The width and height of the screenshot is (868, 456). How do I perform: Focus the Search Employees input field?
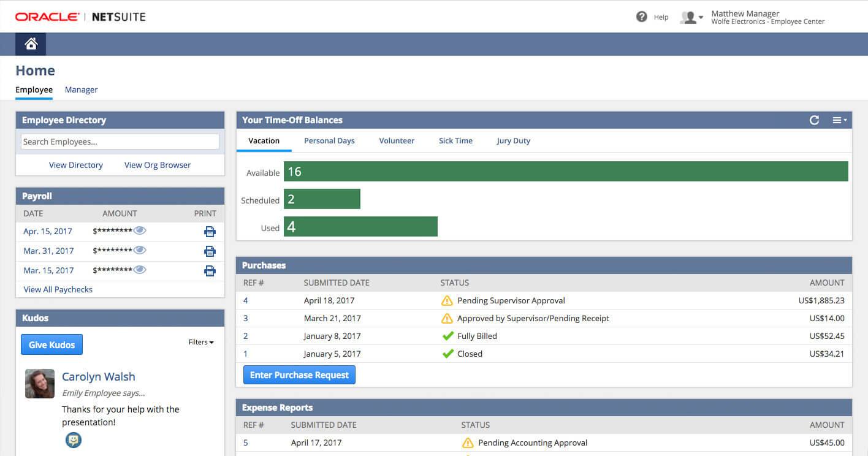coord(120,142)
